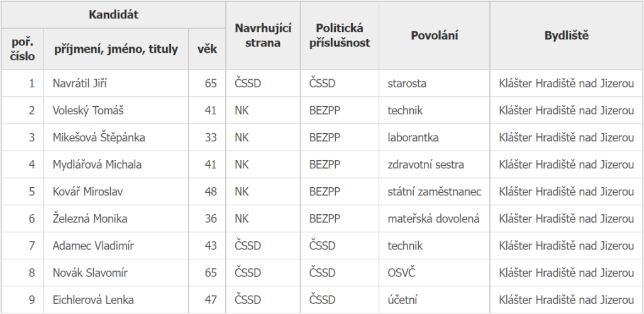Click the 'věk' column header
This screenshot has height=314, width=644.
pos(207,49)
